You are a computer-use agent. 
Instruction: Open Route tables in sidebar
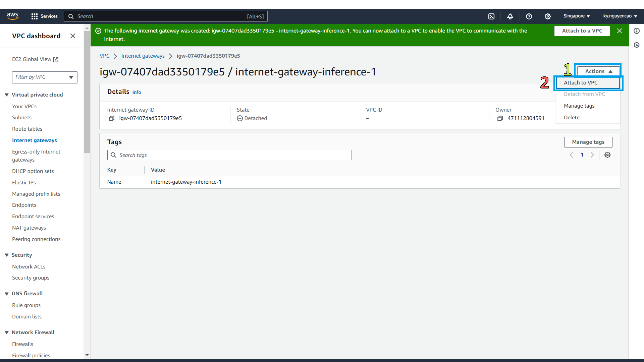[x=27, y=129]
